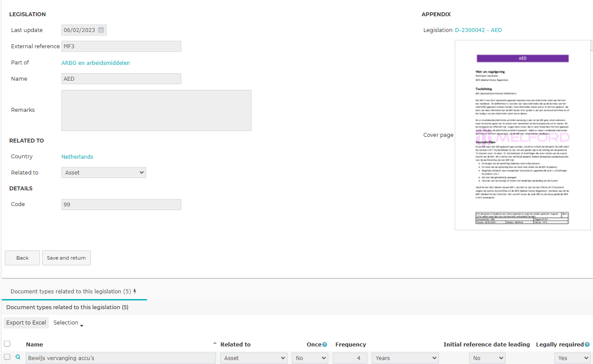The width and height of the screenshot is (593, 364).
Task: Open the D-2300042 - AED legislation link
Action: (478, 30)
